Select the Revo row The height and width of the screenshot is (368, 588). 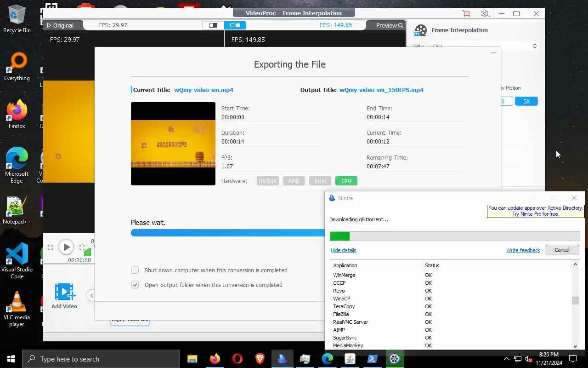click(451, 291)
